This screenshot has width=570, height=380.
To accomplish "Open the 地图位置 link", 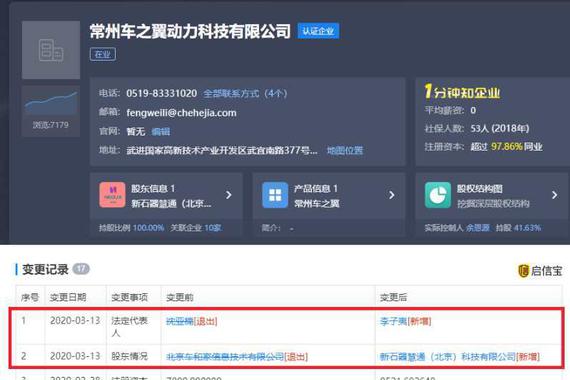I will (345, 151).
